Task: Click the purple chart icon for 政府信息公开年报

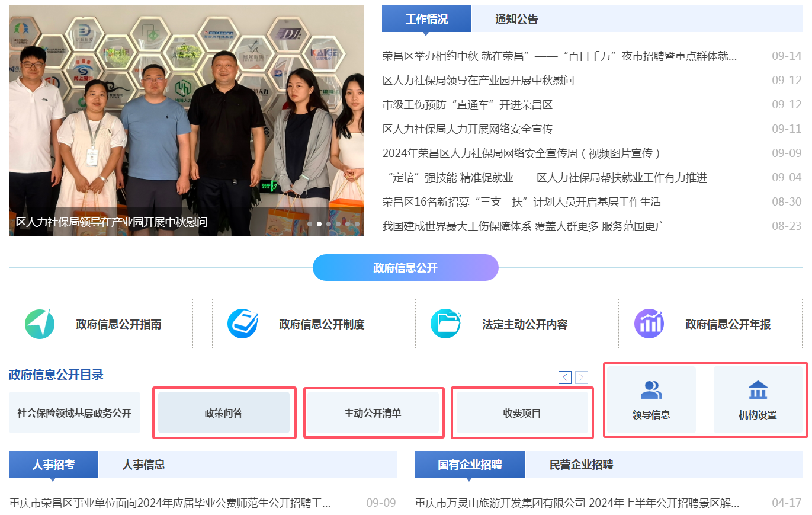Action: [x=649, y=324]
